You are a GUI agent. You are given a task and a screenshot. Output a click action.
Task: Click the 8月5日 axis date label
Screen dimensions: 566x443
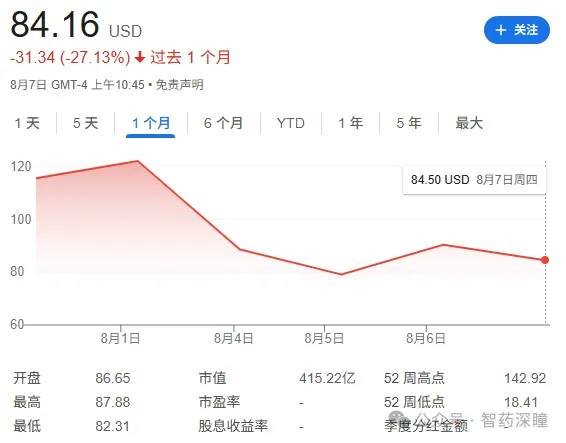(x=324, y=338)
